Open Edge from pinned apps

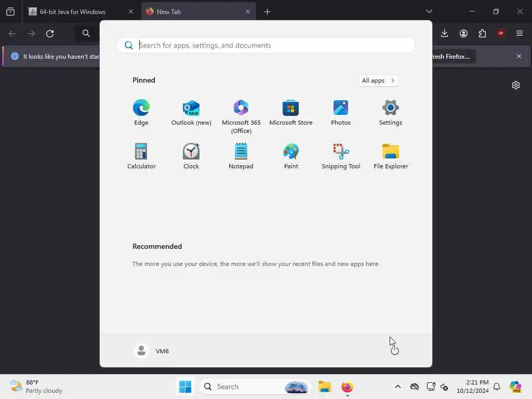[x=141, y=113]
